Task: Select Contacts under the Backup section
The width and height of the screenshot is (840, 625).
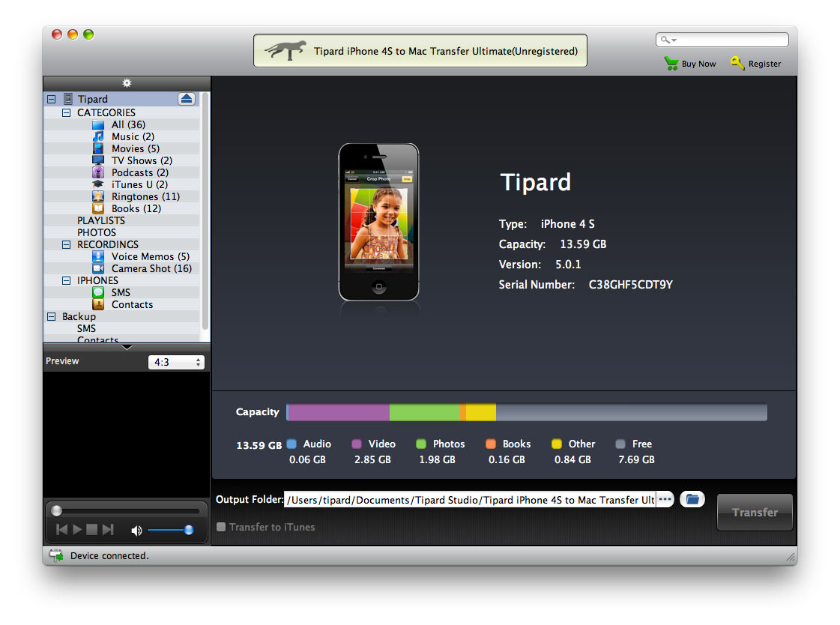Action: 97,339
